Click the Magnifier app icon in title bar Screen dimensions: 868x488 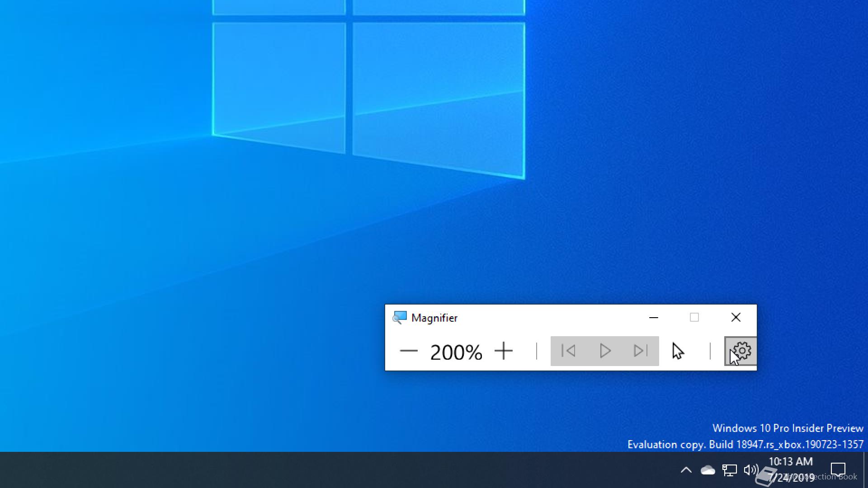(x=399, y=318)
